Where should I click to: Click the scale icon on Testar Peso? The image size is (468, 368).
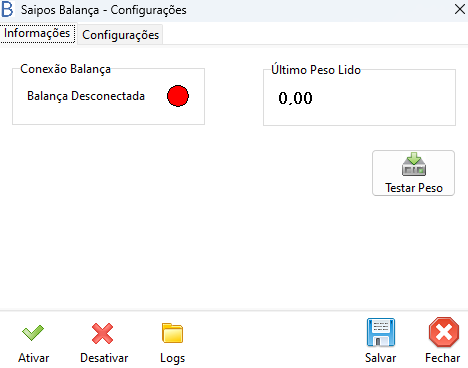(x=414, y=164)
